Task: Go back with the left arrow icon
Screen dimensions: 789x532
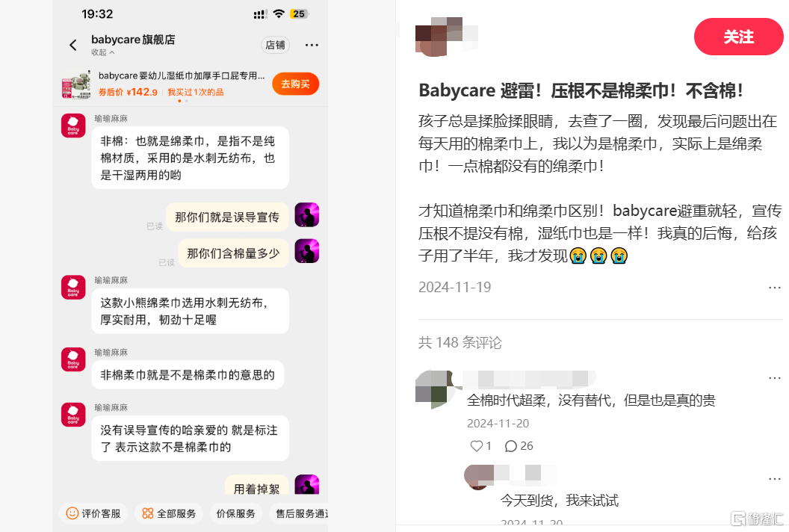Action: [73, 46]
